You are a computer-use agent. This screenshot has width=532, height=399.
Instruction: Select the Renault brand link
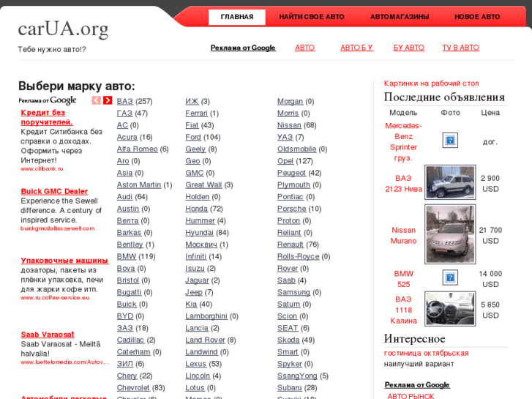click(x=290, y=245)
